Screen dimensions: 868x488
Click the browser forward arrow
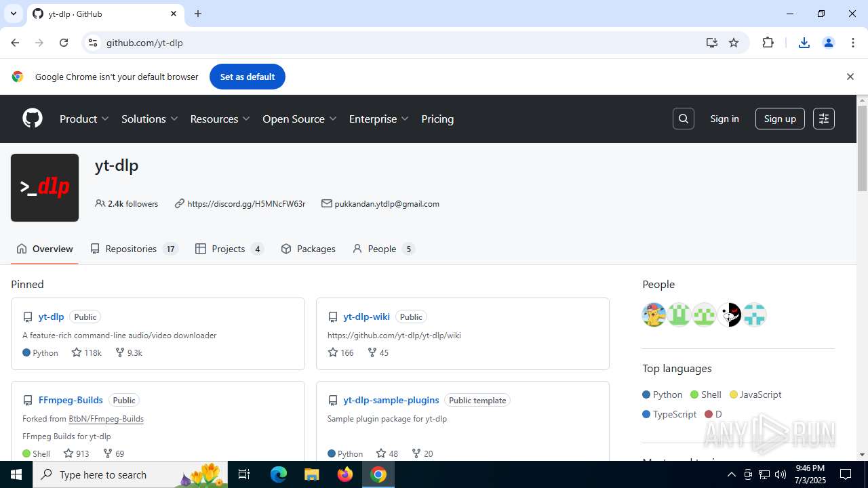pyautogui.click(x=39, y=43)
